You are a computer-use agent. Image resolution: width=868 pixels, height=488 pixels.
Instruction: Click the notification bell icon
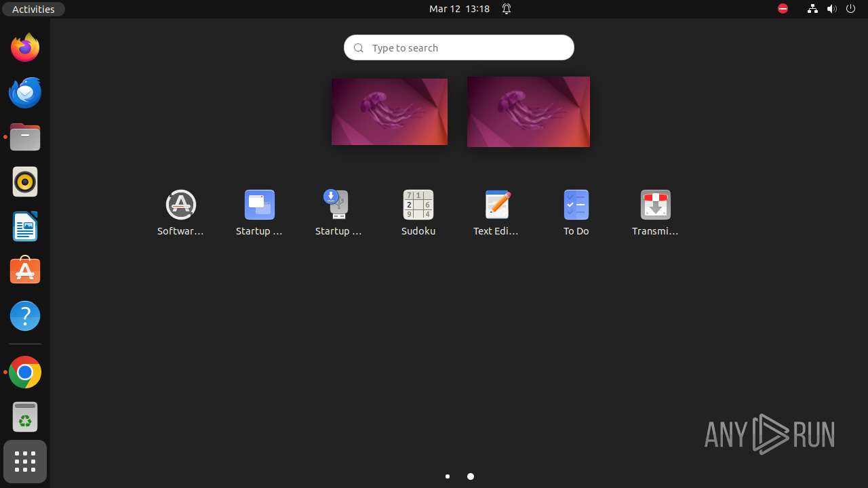506,9
